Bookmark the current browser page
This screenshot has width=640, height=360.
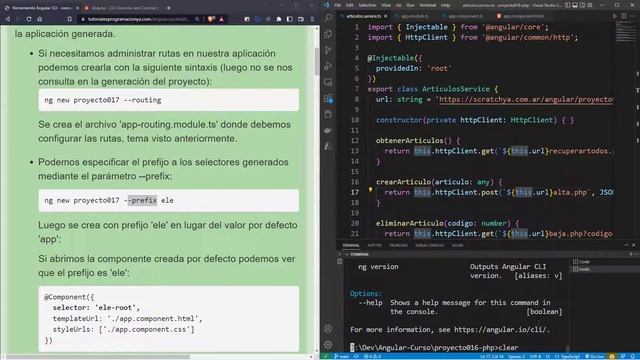tap(70, 19)
